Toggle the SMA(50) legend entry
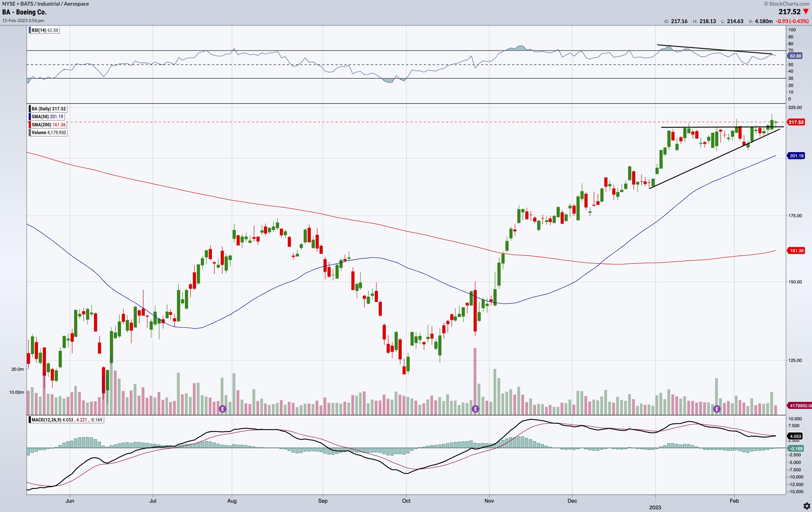The image size is (812, 512). [47, 117]
